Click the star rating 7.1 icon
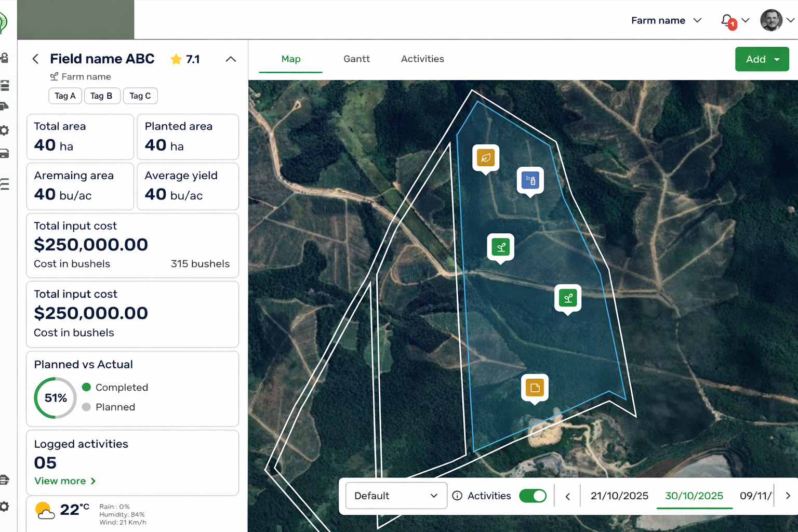Screen dimensions: 798x532 [176, 59]
